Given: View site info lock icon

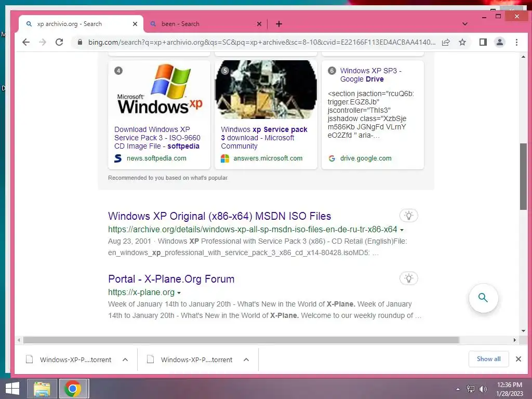Looking at the screenshot, I should click(79, 42).
